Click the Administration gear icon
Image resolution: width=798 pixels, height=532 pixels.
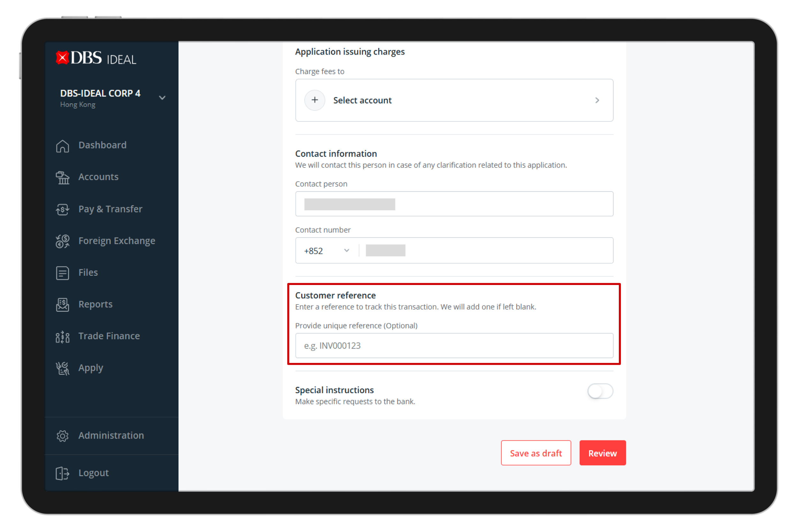click(x=63, y=436)
